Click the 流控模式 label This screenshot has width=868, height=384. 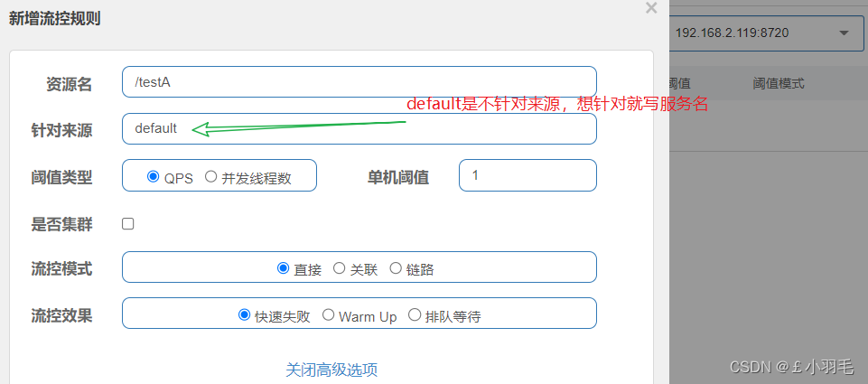(61, 269)
